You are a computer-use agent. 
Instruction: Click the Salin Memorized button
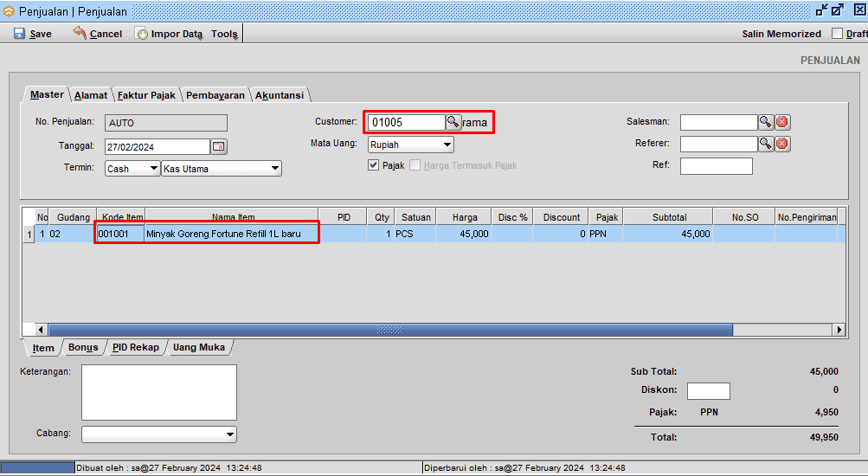[781, 34]
